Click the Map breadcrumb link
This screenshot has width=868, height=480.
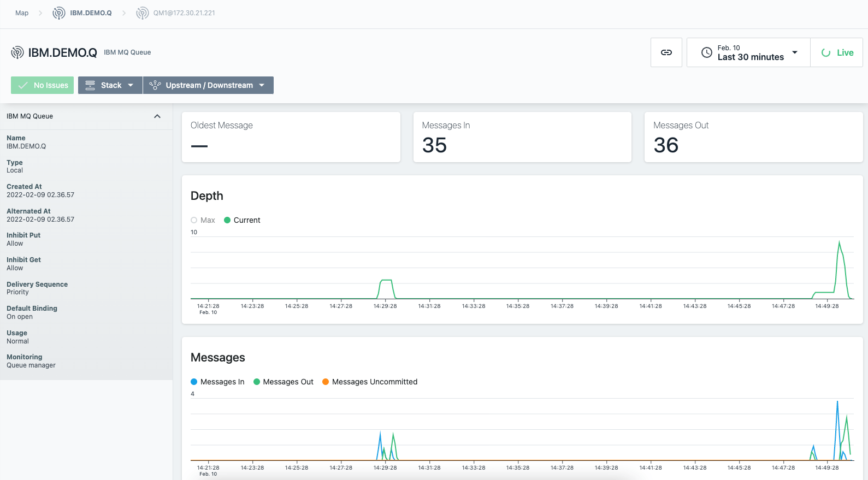point(22,13)
